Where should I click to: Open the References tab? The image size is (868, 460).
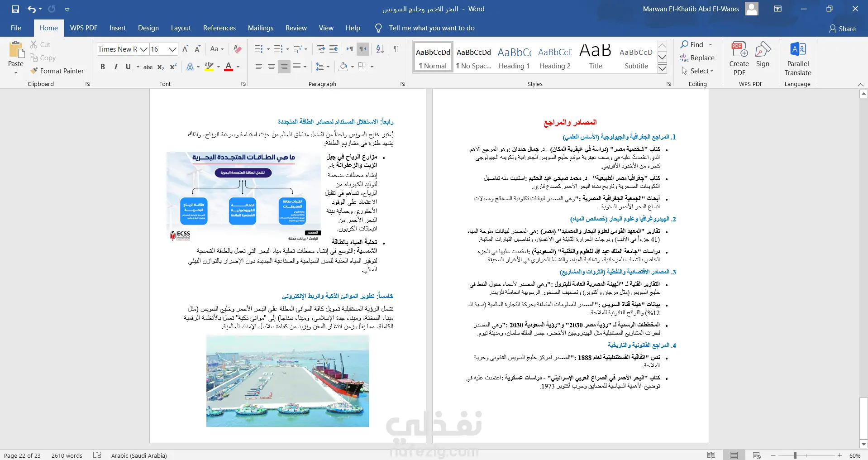tap(219, 28)
